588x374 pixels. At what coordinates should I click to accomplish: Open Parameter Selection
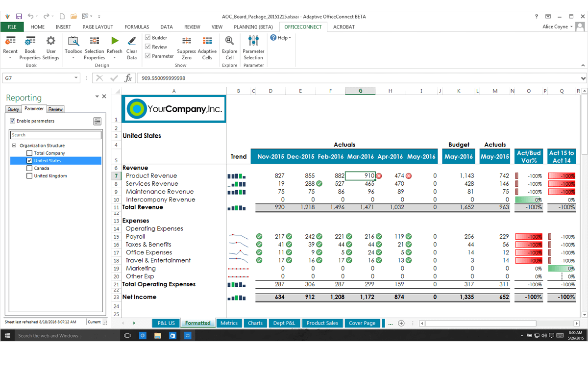(253, 48)
